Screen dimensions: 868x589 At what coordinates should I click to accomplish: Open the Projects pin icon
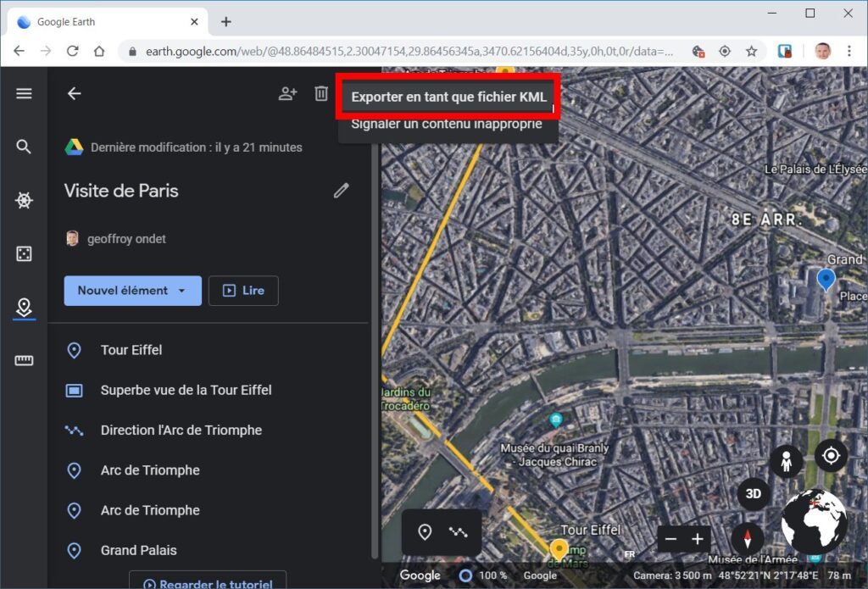(24, 308)
